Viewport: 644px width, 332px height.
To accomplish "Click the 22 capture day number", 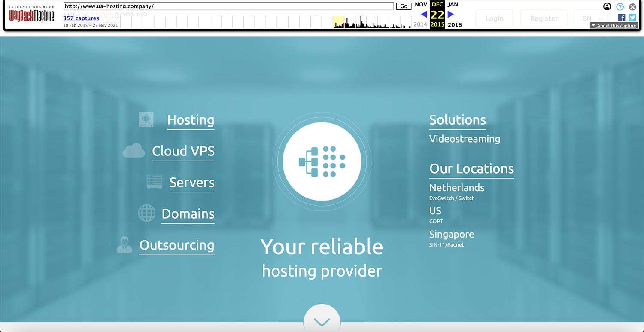I will click(x=437, y=15).
